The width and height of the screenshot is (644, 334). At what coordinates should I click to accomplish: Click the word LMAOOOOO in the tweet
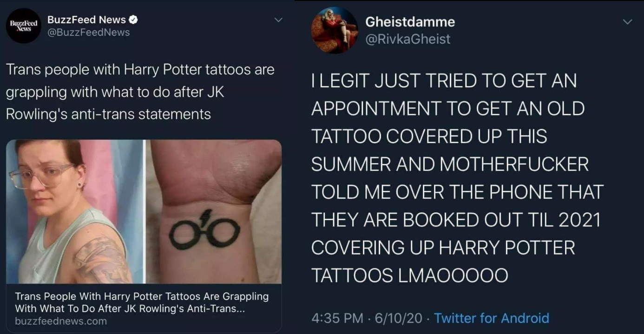coord(453,276)
